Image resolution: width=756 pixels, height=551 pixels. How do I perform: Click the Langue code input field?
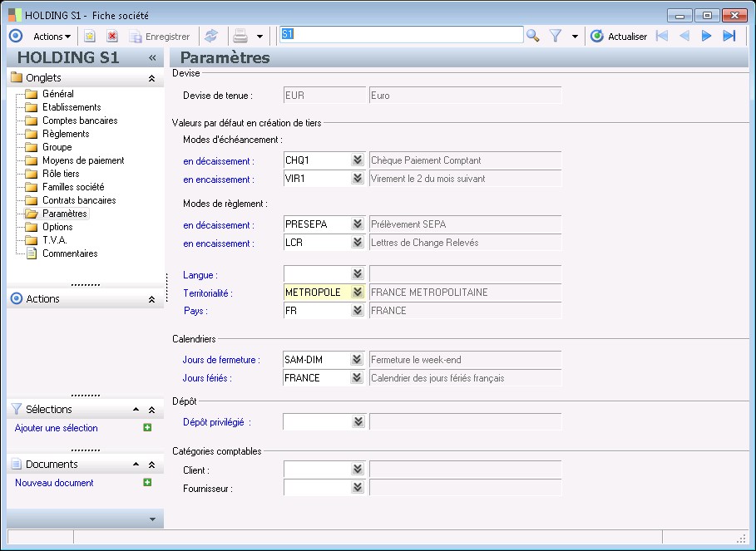[x=316, y=274]
